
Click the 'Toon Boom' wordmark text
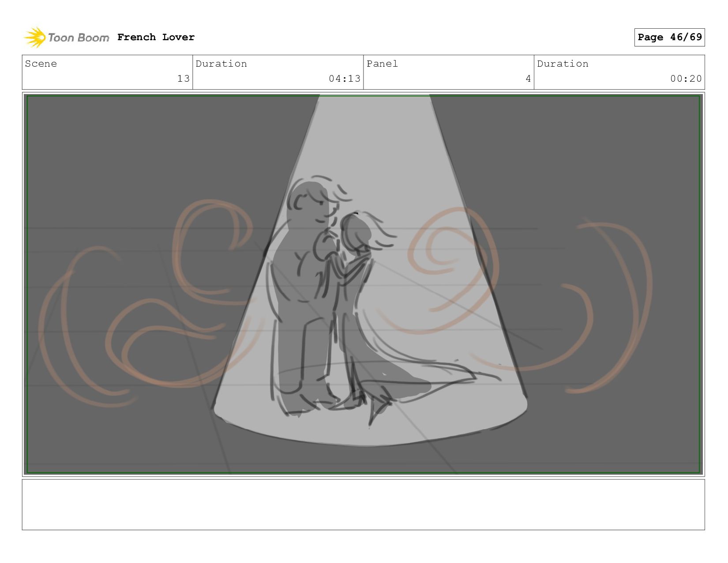(79, 38)
